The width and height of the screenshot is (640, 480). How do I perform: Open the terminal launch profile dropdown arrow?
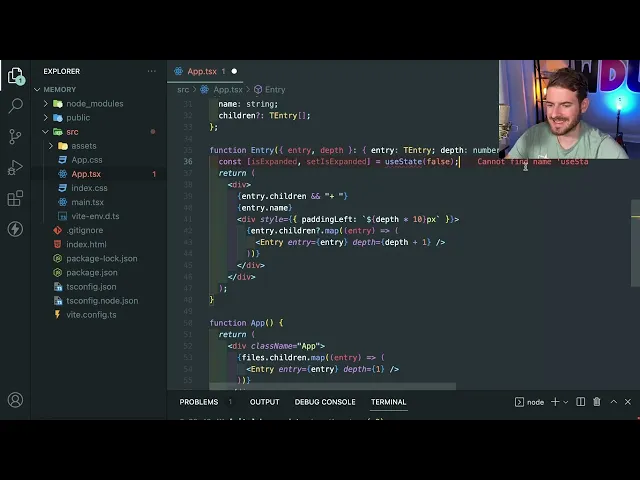[566, 402]
